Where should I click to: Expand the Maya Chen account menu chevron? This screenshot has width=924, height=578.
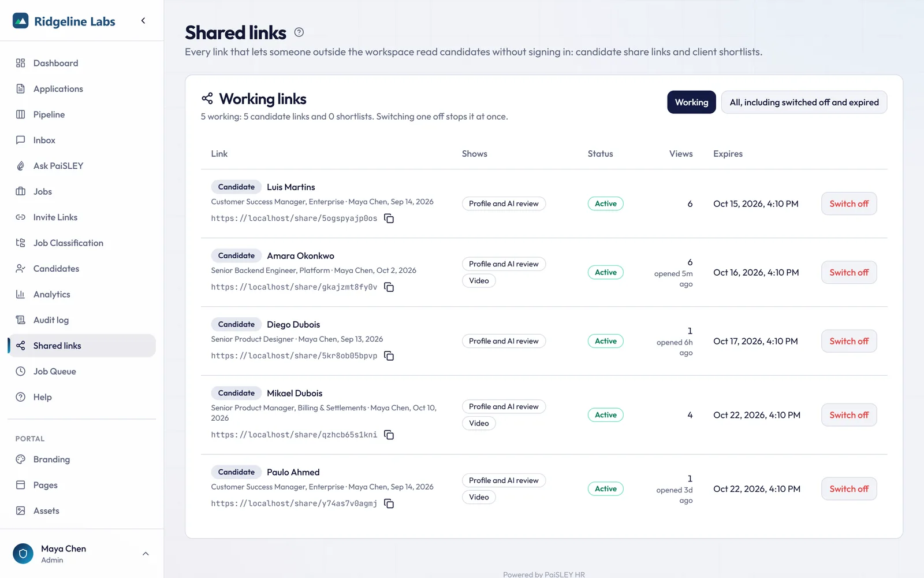point(146,554)
